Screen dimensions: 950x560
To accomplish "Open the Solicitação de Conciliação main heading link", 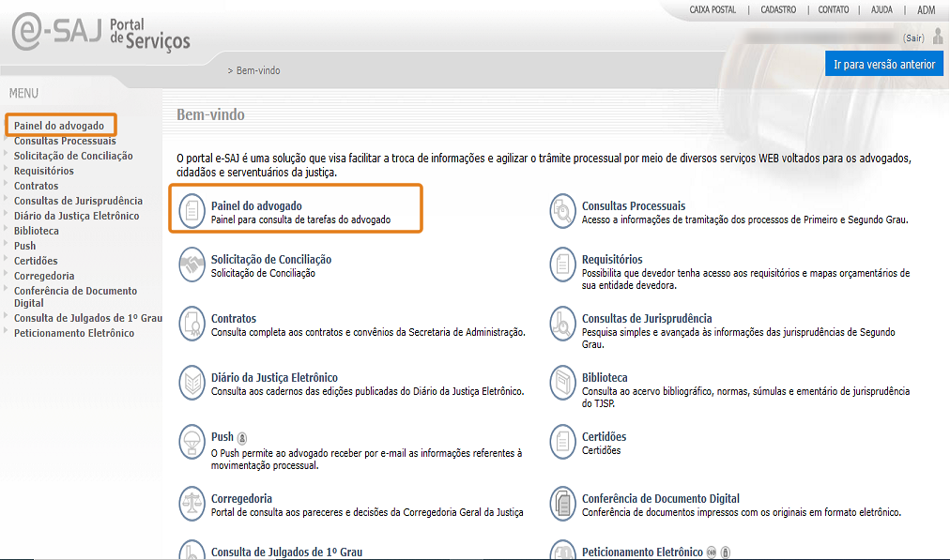I will click(270, 259).
